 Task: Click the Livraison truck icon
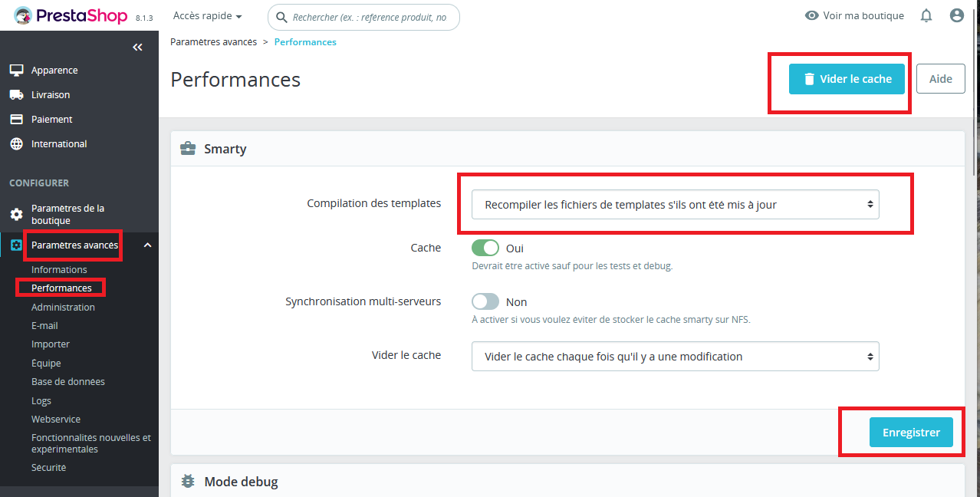pos(16,95)
